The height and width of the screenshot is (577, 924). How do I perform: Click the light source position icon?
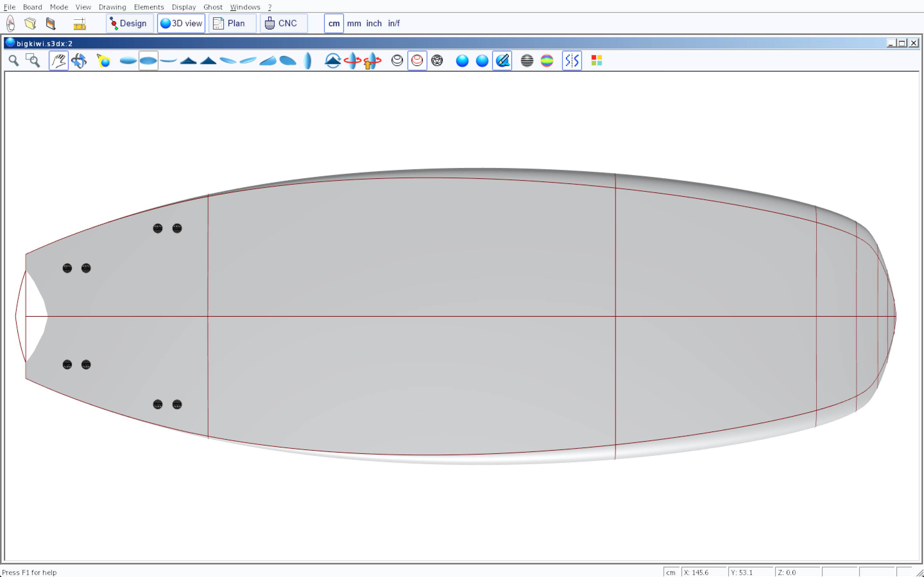click(104, 61)
